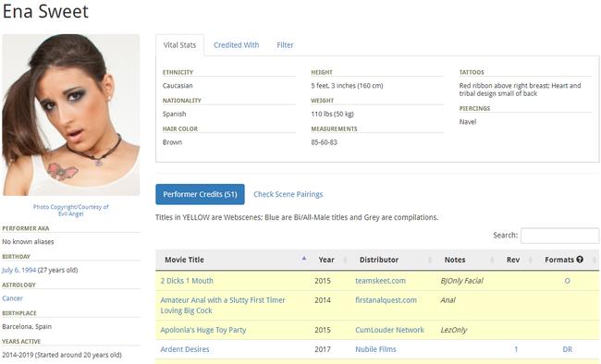The height and width of the screenshot is (364, 601).
Task: Focus the credits Search input field
Action: tap(559, 236)
